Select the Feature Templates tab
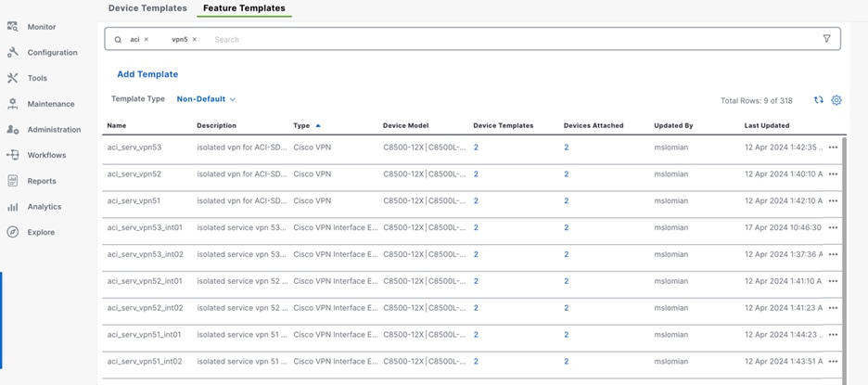Image resolution: width=868 pixels, height=385 pixels. [x=244, y=8]
